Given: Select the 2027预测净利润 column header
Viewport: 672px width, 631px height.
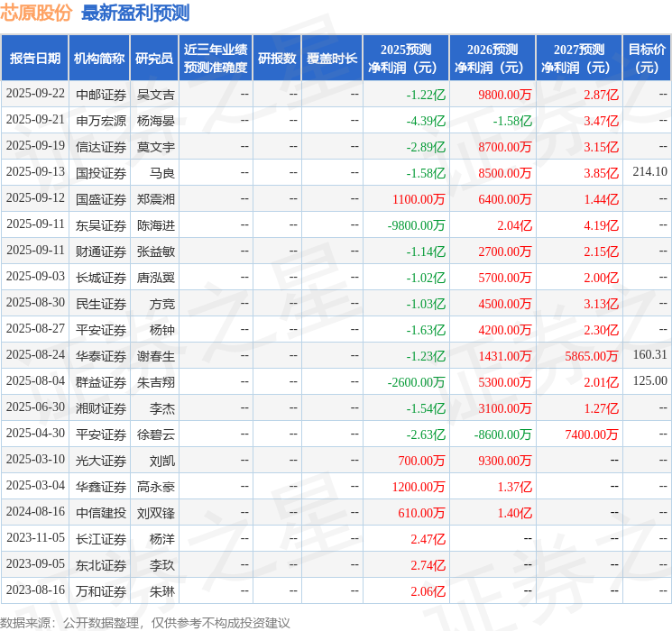Looking at the screenshot, I should (579, 59).
